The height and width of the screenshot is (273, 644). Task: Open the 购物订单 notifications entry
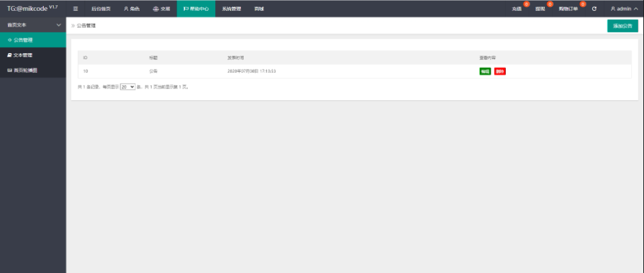click(569, 9)
